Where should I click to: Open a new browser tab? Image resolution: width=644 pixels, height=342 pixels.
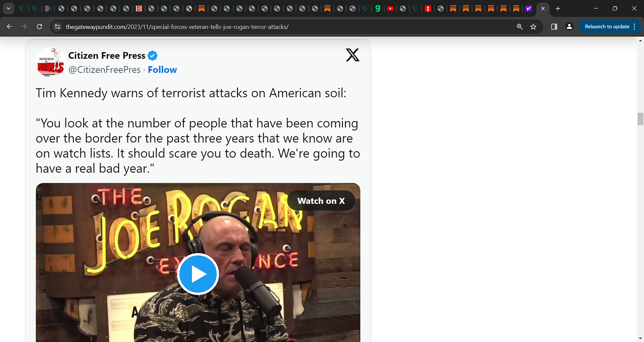click(x=558, y=8)
